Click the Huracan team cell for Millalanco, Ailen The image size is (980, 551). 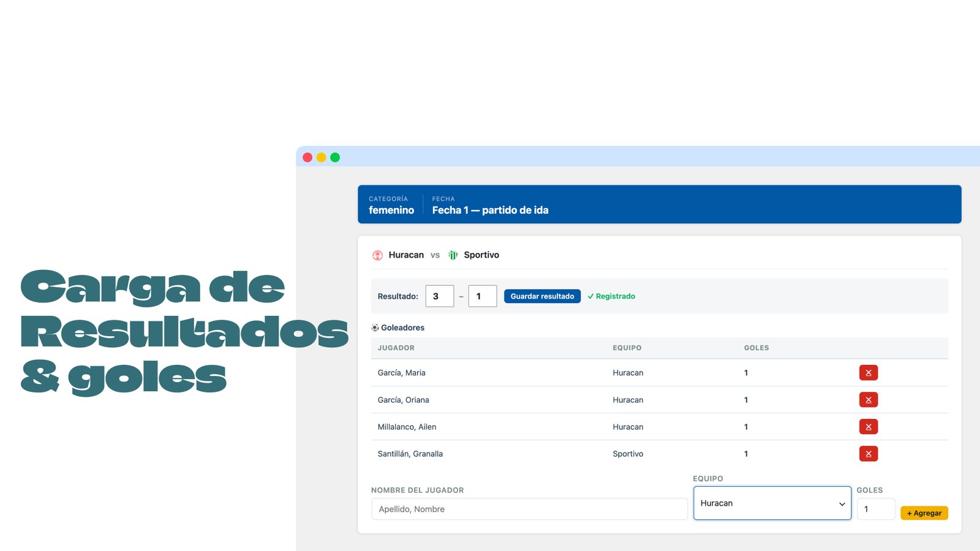pyautogui.click(x=628, y=427)
